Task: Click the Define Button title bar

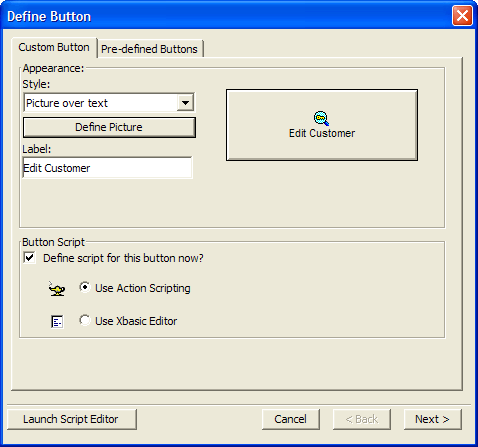Action: [x=227, y=16]
